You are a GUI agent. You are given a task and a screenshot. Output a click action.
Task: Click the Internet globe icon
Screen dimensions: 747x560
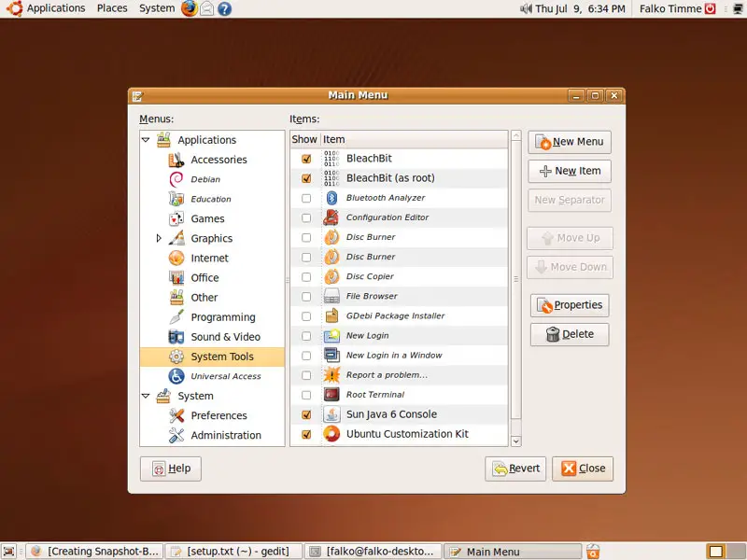pos(176,259)
